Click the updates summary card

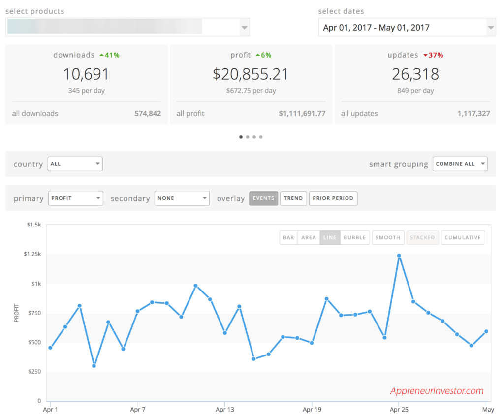click(x=415, y=84)
